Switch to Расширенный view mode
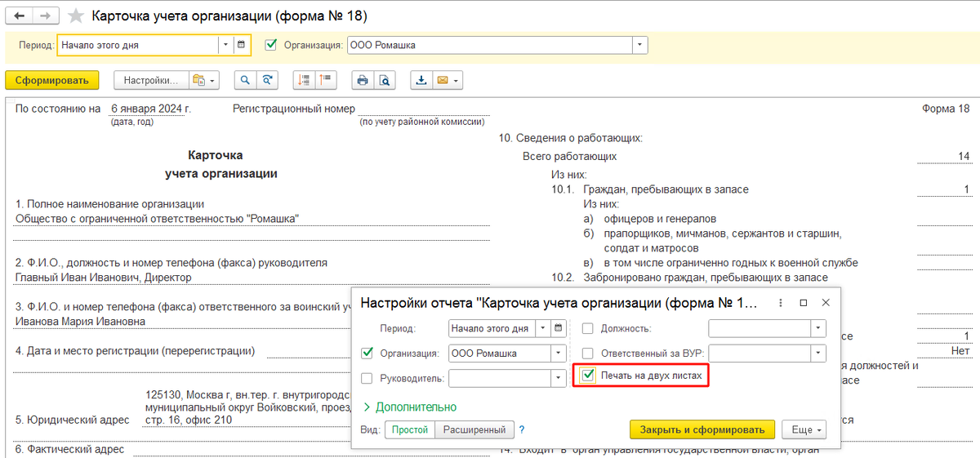This screenshot has height=458, width=980. (474, 429)
